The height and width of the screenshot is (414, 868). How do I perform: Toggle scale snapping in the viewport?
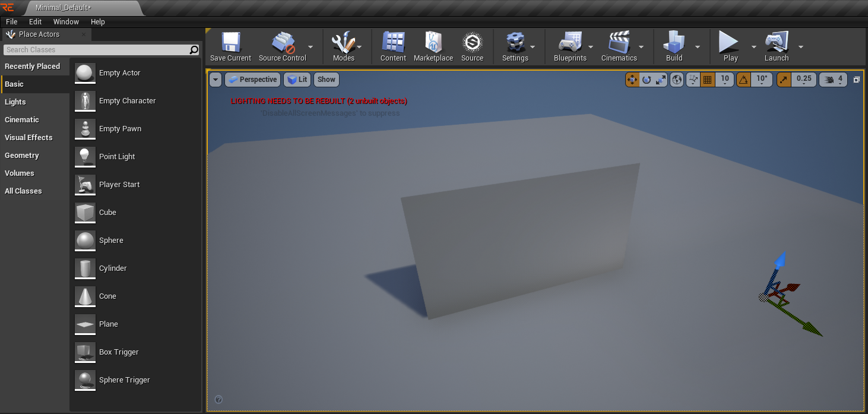(784, 80)
